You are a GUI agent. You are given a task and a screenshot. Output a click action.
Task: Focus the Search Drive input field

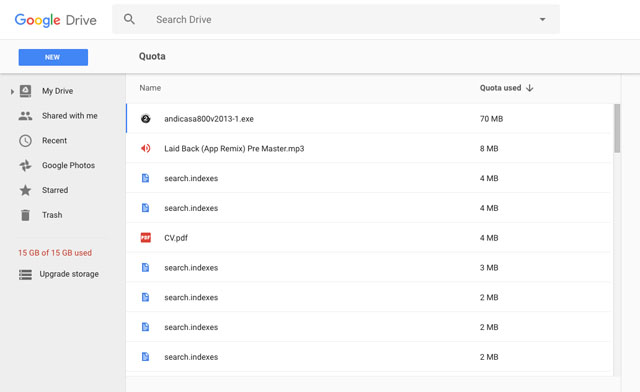(336, 20)
